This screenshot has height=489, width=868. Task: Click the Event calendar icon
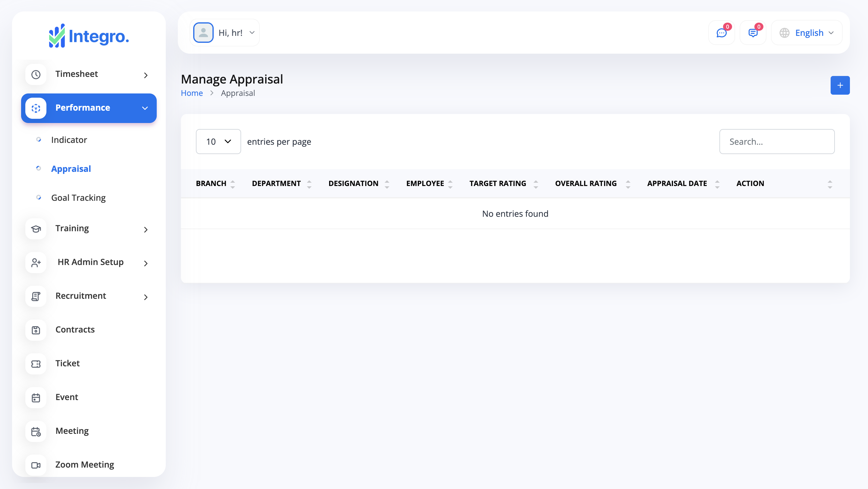click(x=36, y=397)
